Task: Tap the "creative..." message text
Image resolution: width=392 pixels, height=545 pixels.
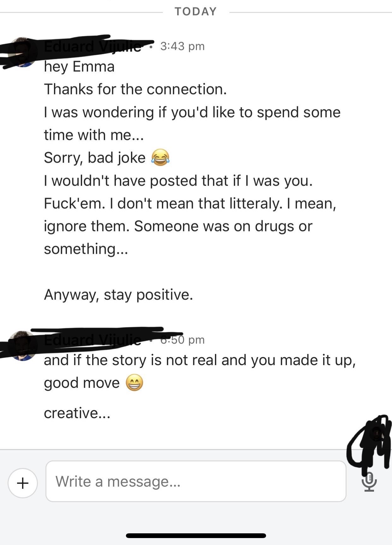Action: pyautogui.click(x=77, y=413)
